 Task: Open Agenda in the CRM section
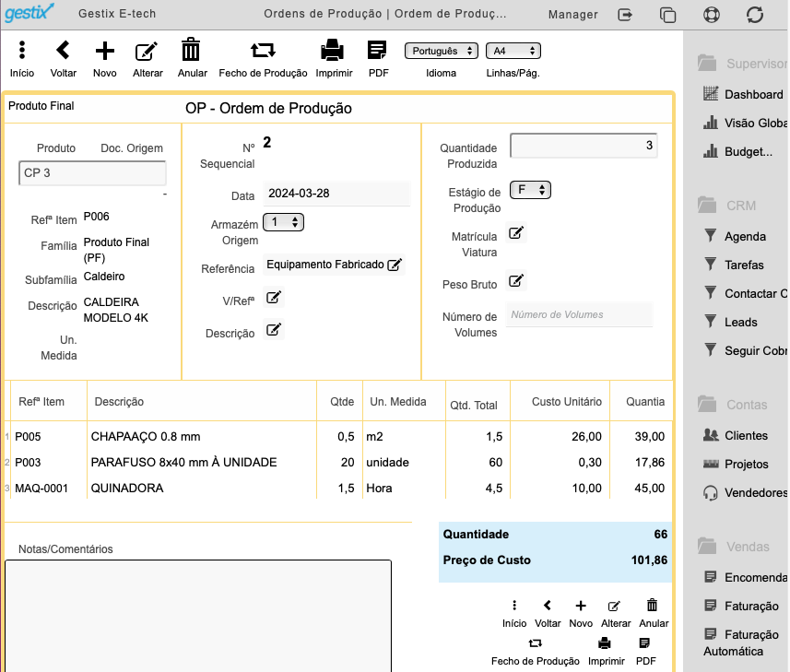735,236
